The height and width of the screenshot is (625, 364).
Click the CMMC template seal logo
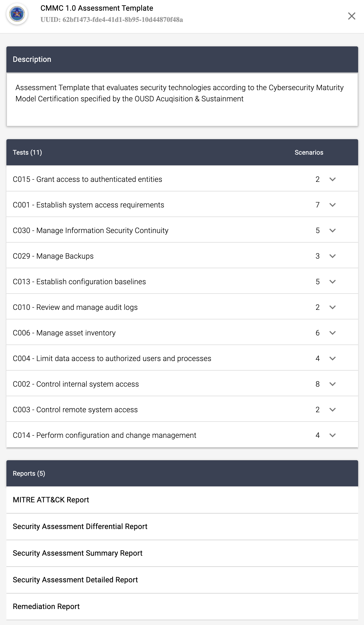pyautogui.click(x=17, y=14)
